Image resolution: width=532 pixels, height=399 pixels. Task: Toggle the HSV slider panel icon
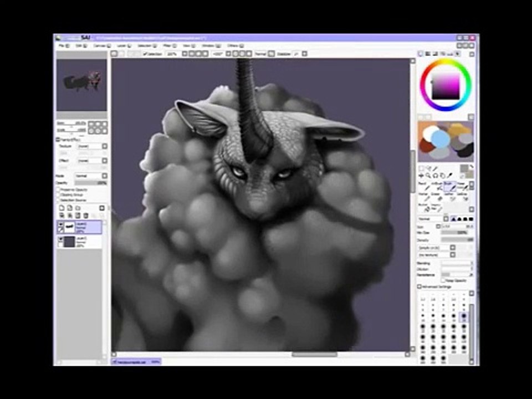tap(436, 54)
